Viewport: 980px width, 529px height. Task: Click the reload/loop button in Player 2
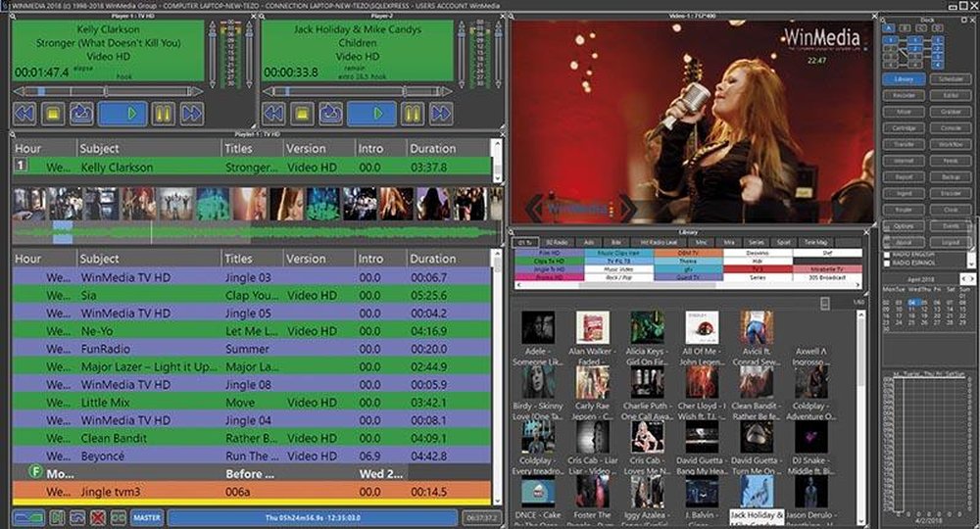tap(330, 114)
